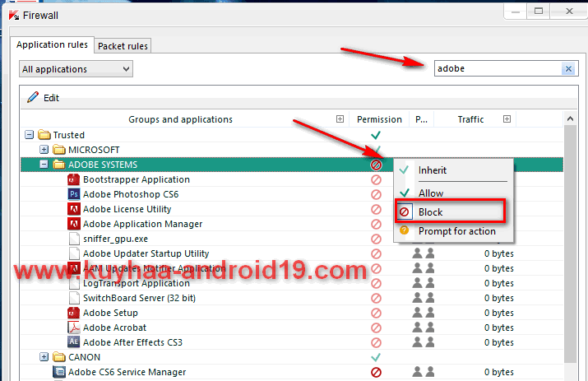Image resolution: width=588 pixels, height=381 pixels.
Task: Toggle the Trusted group permission checkmark
Action: click(376, 135)
